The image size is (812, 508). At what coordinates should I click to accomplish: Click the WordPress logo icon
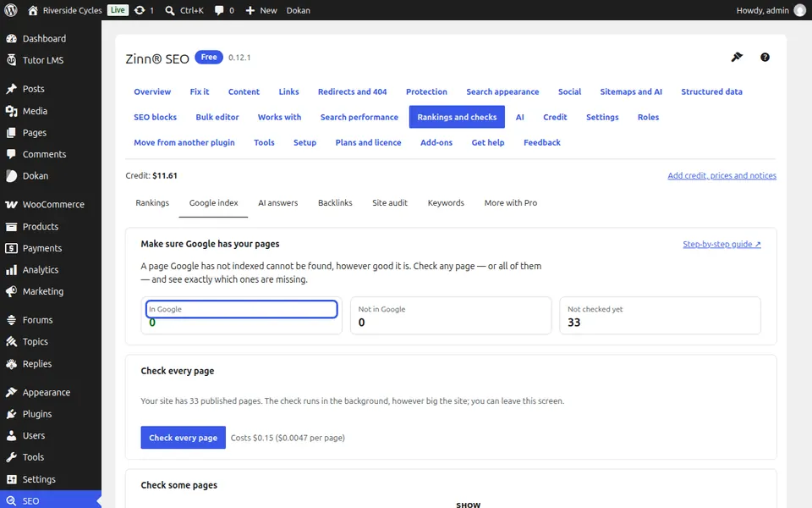pos(10,10)
